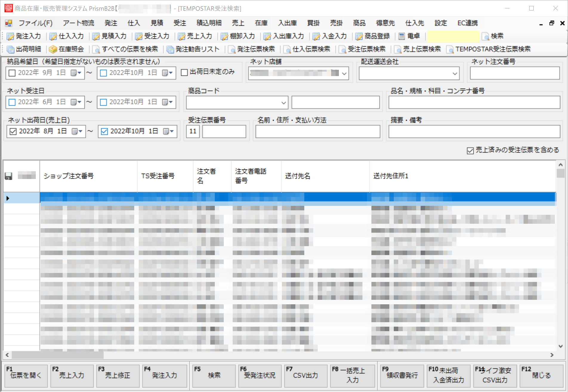The width and height of the screenshot is (568, 392).
Task: Open the 電卓 calculator tool
Action: click(x=402, y=36)
